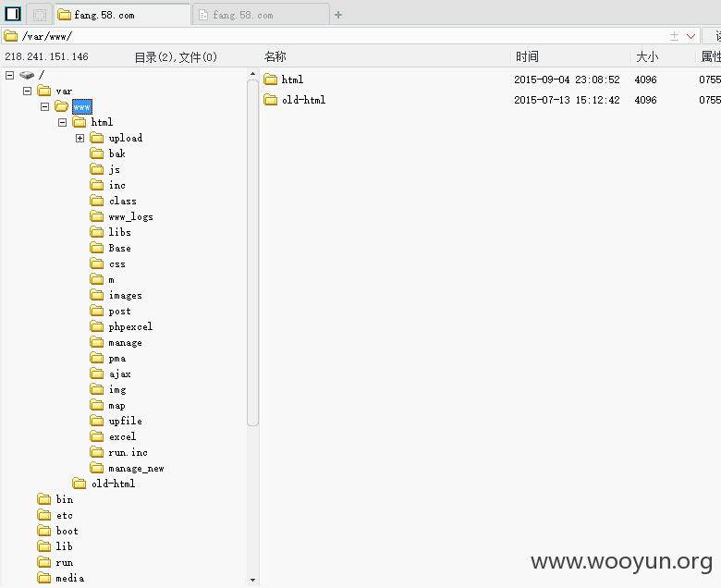Click the var folder icon in tree

click(x=44, y=91)
